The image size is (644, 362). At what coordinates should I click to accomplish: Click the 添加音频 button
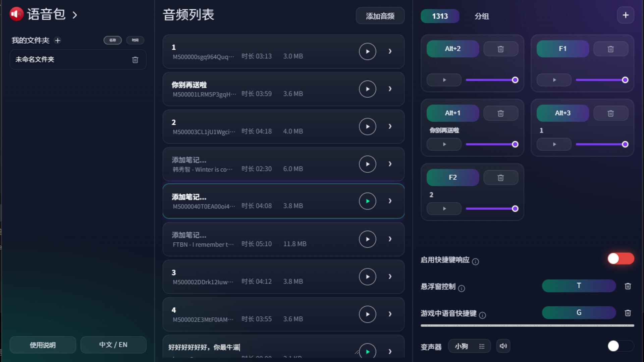380,16
